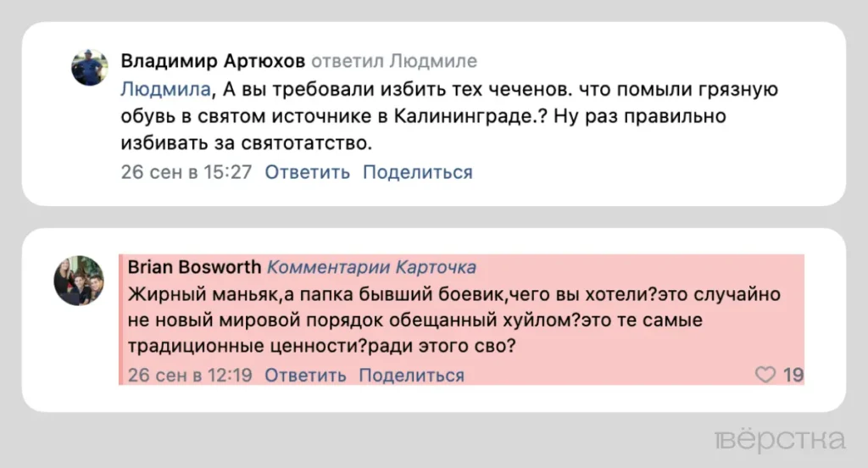Click Ответить under Артюхов's comment
Viewport: 868px width, 468px height.
[x=307, y=172]
